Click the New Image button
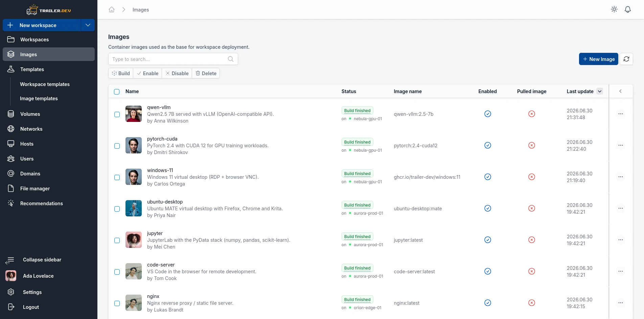This screenshot has width=644, height=319. [599, 59]
